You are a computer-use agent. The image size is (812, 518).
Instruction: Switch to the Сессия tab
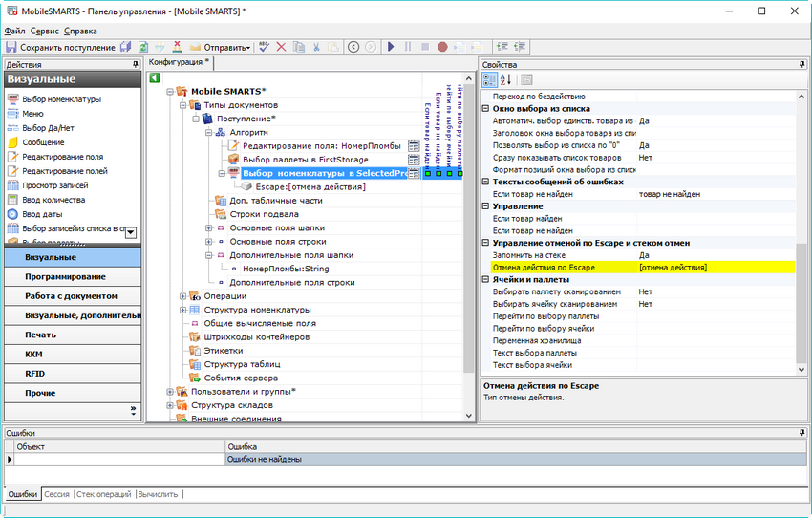point(56,494)
